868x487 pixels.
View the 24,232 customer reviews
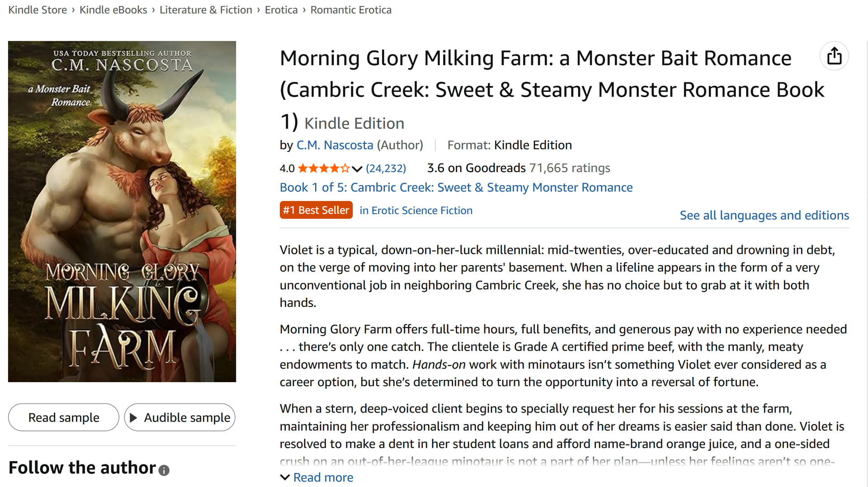(386, 169)
